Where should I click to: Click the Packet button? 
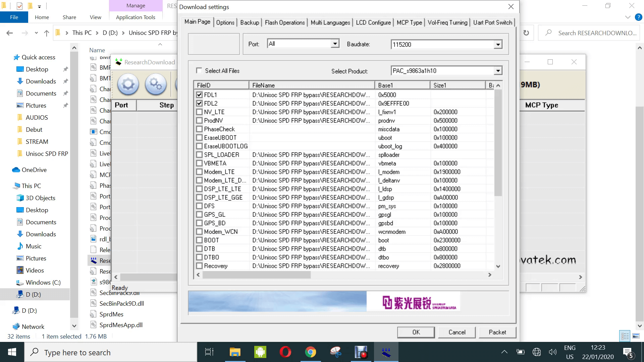[x=497, y=332]
